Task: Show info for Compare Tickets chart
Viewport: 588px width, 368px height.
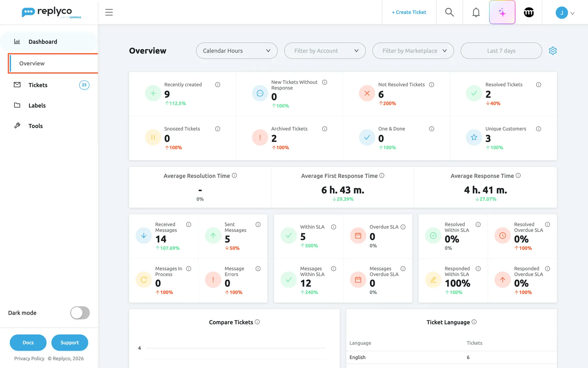Action: (x=257, y=322)
